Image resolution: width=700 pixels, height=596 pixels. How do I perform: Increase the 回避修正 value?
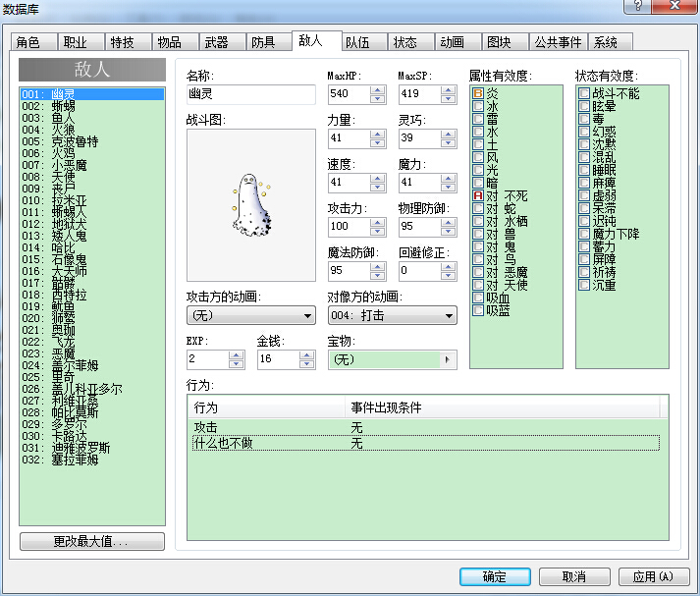449,266
